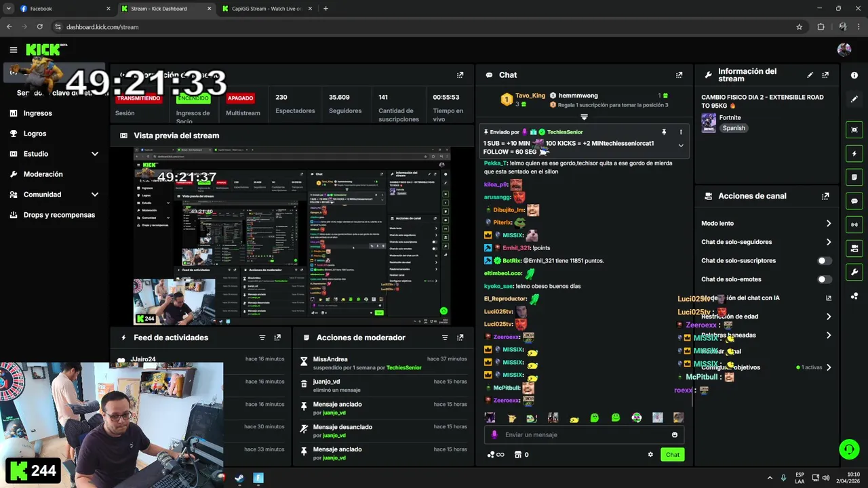Open Chat de solo-seguidores options arrow
This screenshot has height=488, width=868.
[x=829, y=242]
